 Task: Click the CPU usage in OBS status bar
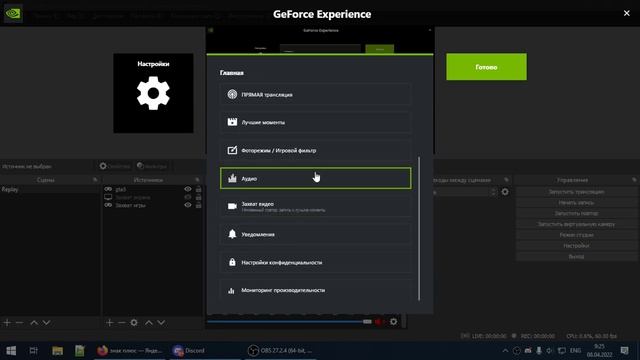(591, 336)
